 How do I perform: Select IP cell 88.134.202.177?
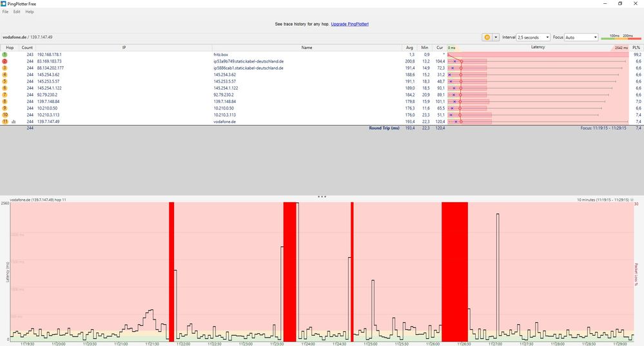(50, 68)
